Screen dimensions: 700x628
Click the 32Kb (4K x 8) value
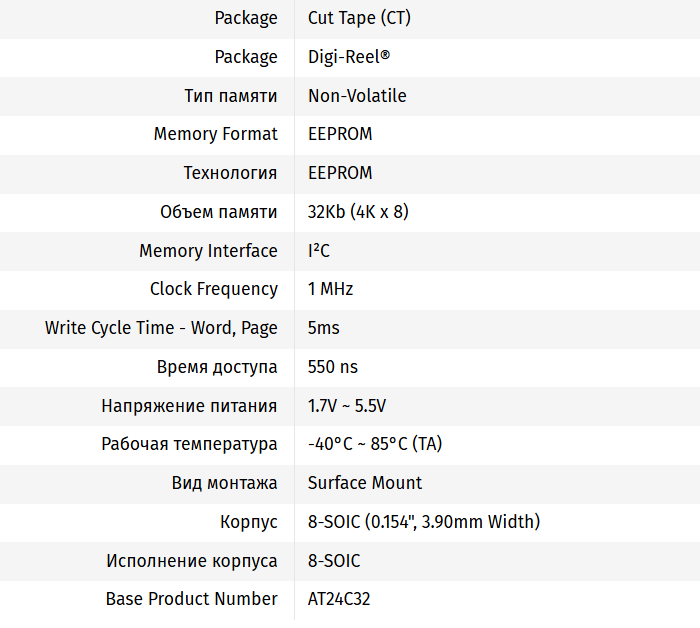pos(358,212)
